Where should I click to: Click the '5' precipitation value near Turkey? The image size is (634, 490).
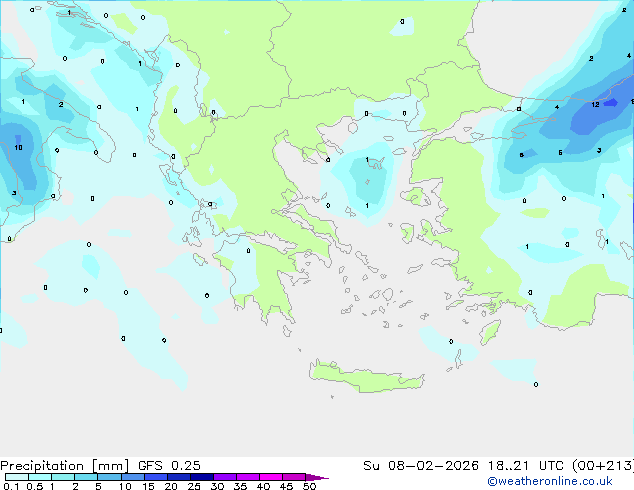(560, 152)
